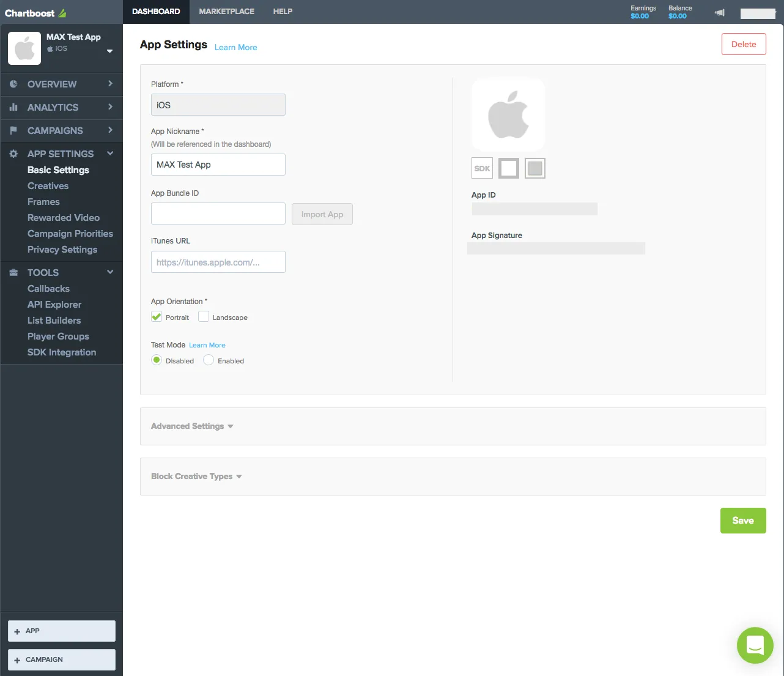The image size is (784, 676).
Task: Open Player Groups tool
Action: 58,336
